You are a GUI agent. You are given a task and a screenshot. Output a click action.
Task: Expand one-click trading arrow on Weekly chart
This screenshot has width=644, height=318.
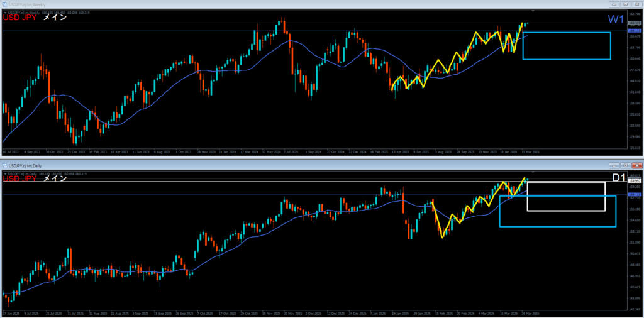(x=5, y=13)
